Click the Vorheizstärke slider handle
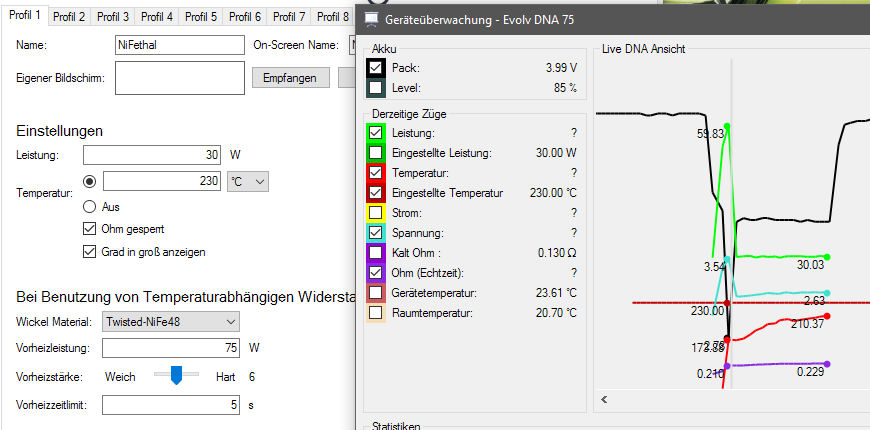Screen dimensions: 870x430 pos(176,375)
